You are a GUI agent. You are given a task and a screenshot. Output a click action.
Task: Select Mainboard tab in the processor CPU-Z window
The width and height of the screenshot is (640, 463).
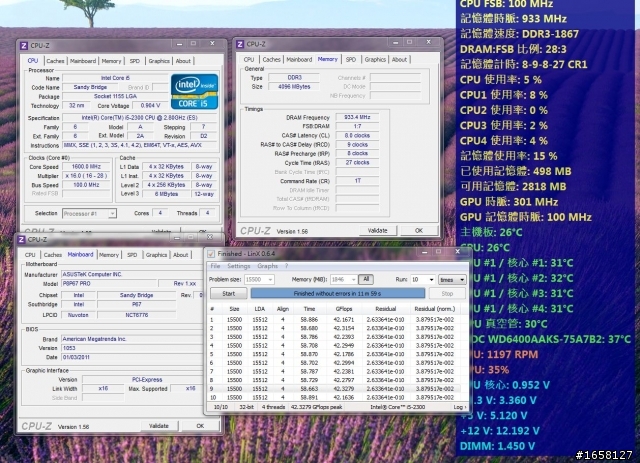pyautogui.click(x=83, y=61)
